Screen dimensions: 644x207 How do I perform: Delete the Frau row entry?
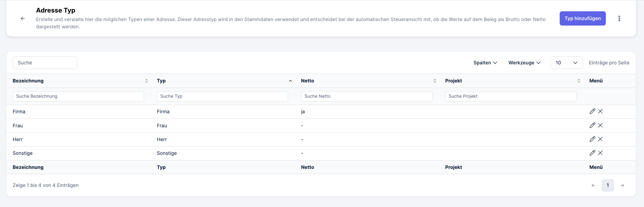[x=600, y=125]
